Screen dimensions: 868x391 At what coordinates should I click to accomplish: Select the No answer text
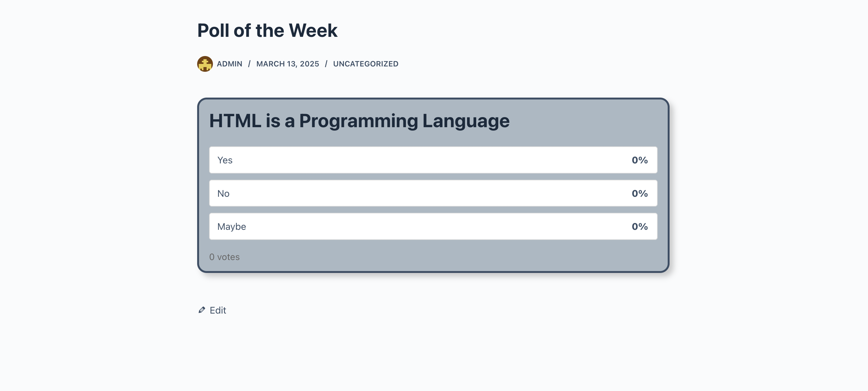tap(223, 193)
